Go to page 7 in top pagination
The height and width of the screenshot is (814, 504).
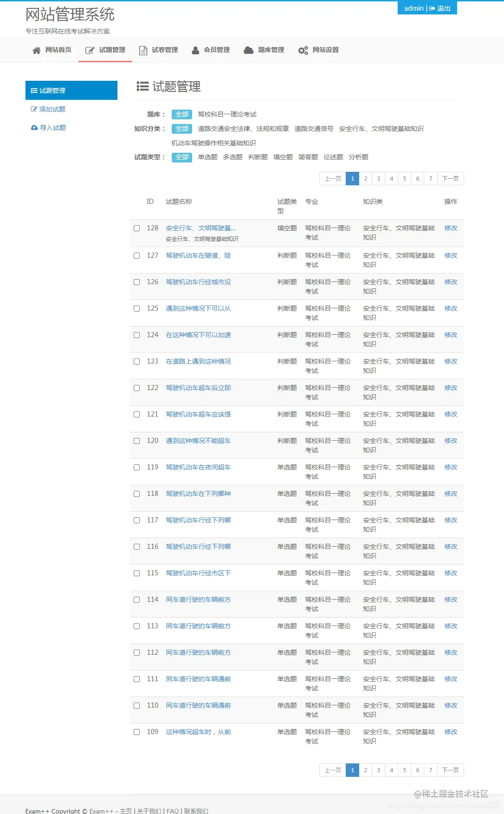pos(431,178)
